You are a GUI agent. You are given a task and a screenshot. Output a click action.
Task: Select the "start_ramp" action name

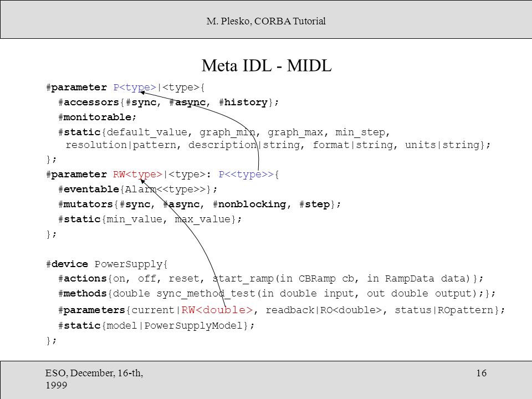click(x=243, y=279)
